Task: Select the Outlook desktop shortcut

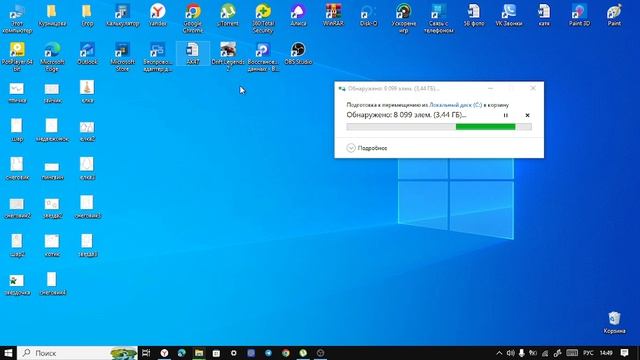Action: click(87, 53)
